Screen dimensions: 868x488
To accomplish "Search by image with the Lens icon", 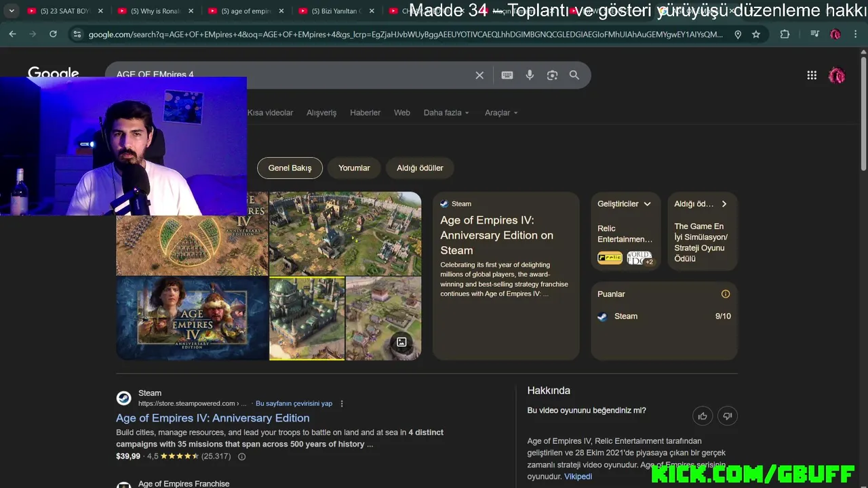I will [x=552, y=75].
